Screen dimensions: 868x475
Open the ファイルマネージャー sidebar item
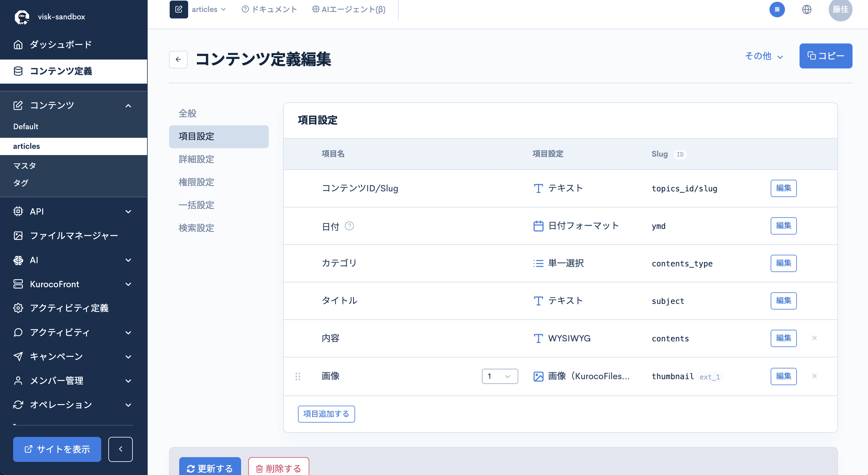(x=74, y=235)
